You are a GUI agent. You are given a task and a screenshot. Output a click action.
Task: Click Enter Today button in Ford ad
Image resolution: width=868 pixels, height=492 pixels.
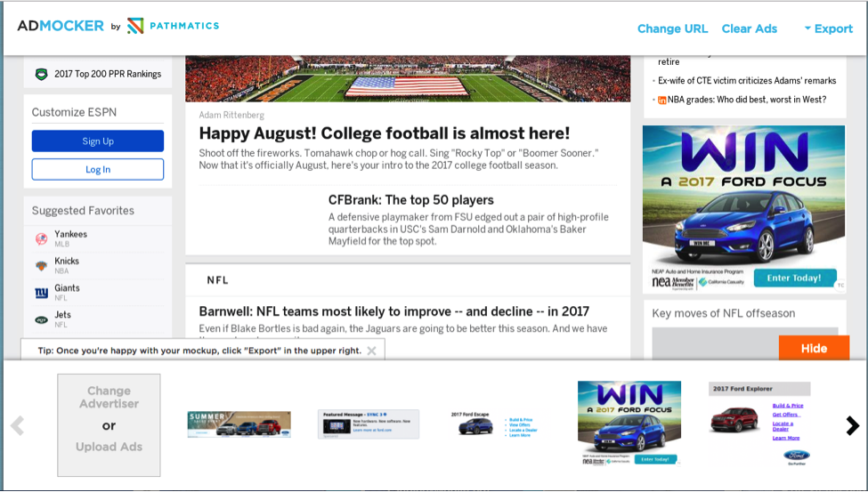point(794,278)
